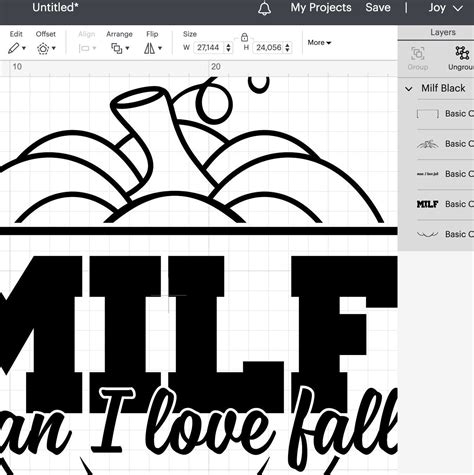Switch to the Layers tab
The width and height of the screenshot is (474, 475).
click(442, 32)
